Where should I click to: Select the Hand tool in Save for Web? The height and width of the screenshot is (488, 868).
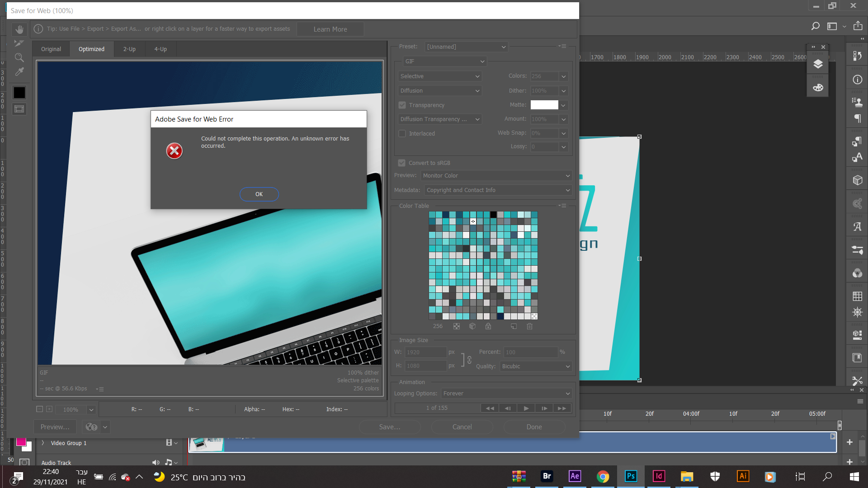coord(19,29)
